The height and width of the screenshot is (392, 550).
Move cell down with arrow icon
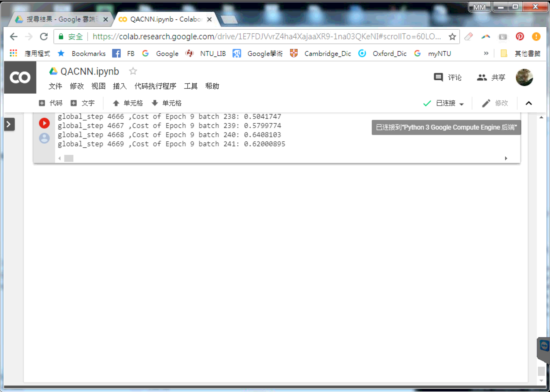click(155, 103)
